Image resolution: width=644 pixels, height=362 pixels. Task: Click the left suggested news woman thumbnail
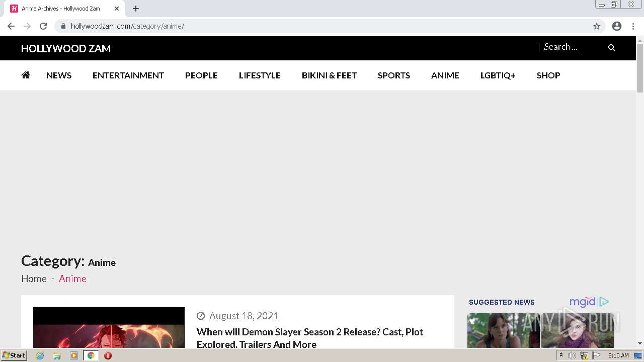(503, 330)
